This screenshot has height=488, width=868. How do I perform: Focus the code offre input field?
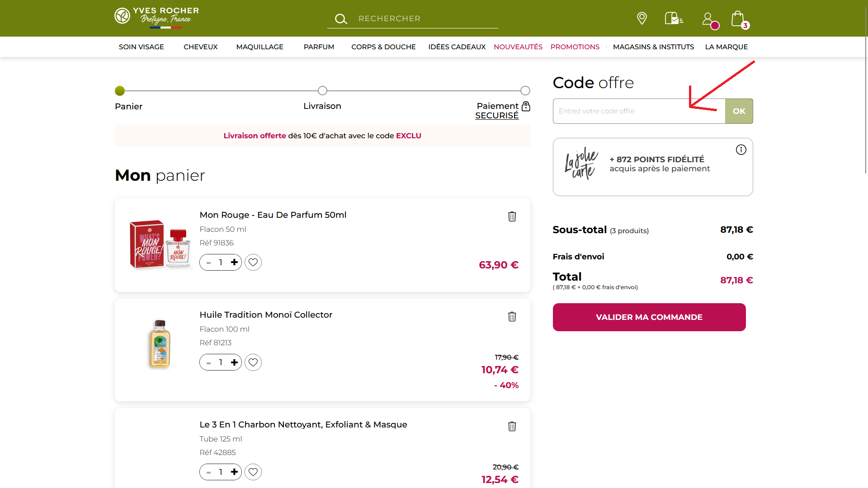pyautogui.click(x=639, y=111)
